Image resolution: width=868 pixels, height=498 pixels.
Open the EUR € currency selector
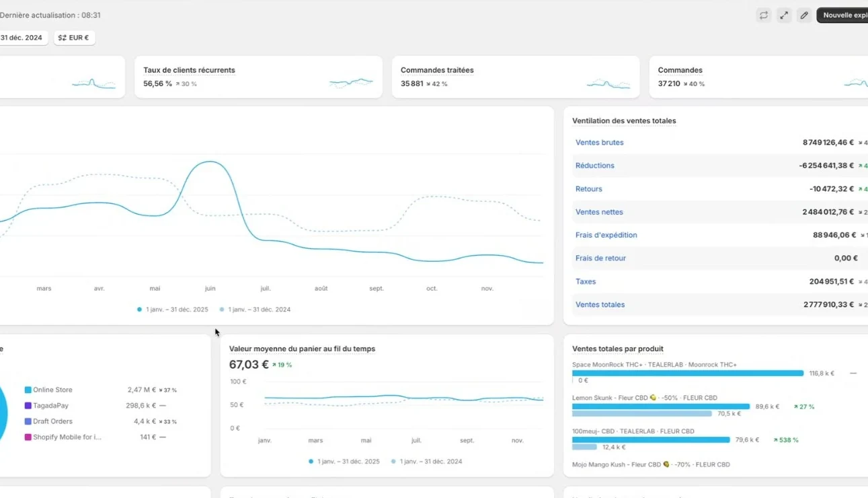tap(74, 38)
